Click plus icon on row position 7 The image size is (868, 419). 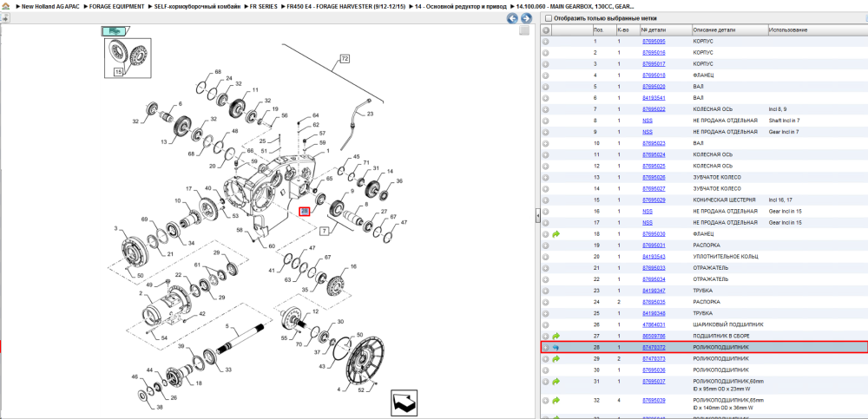tap(546, 109)
